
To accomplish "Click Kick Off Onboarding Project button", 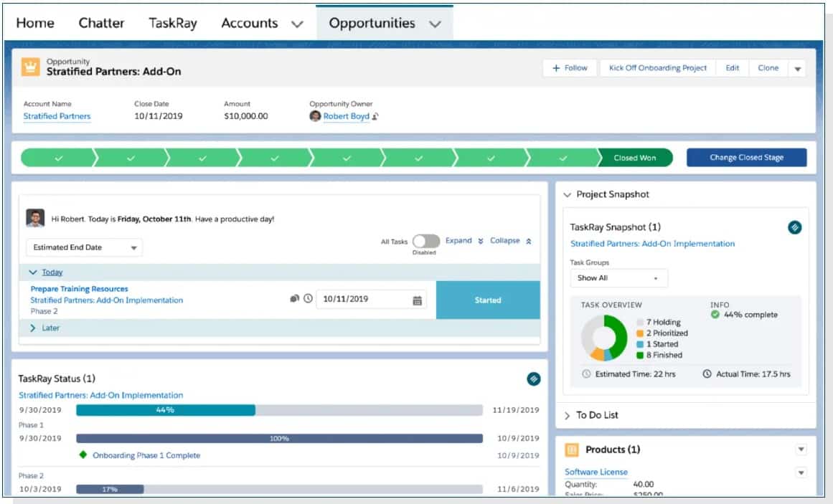I will coord(658,68).
